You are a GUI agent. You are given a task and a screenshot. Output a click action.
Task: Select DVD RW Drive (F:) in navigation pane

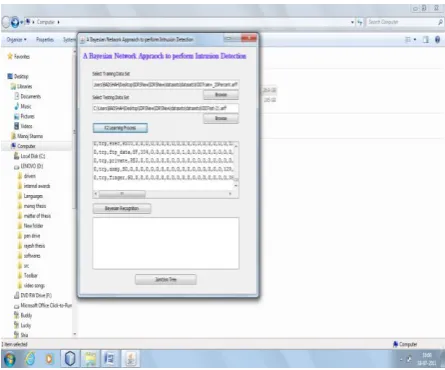pos(33,296)
